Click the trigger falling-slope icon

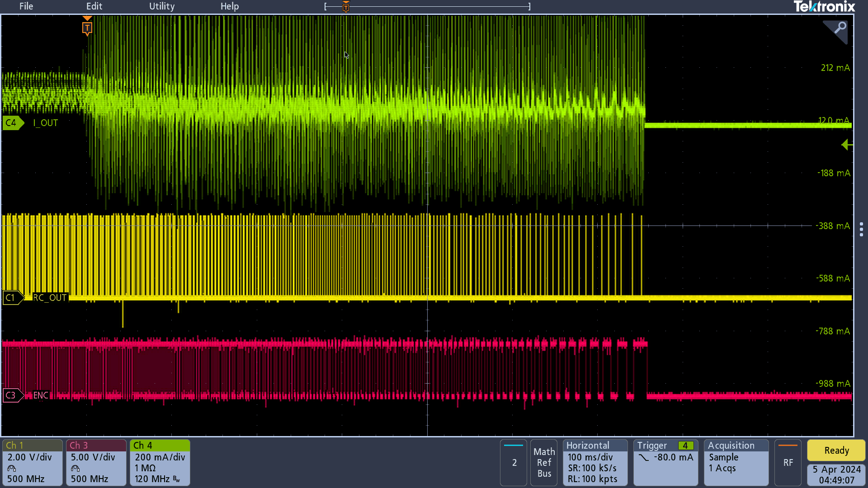pyautogui.click(x=644, y=457)
